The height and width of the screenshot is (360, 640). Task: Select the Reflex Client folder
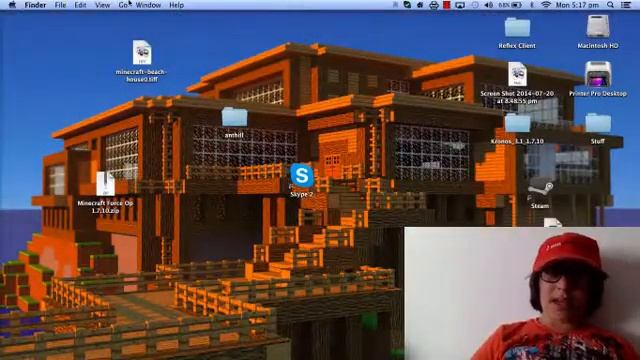pos(517,27)
